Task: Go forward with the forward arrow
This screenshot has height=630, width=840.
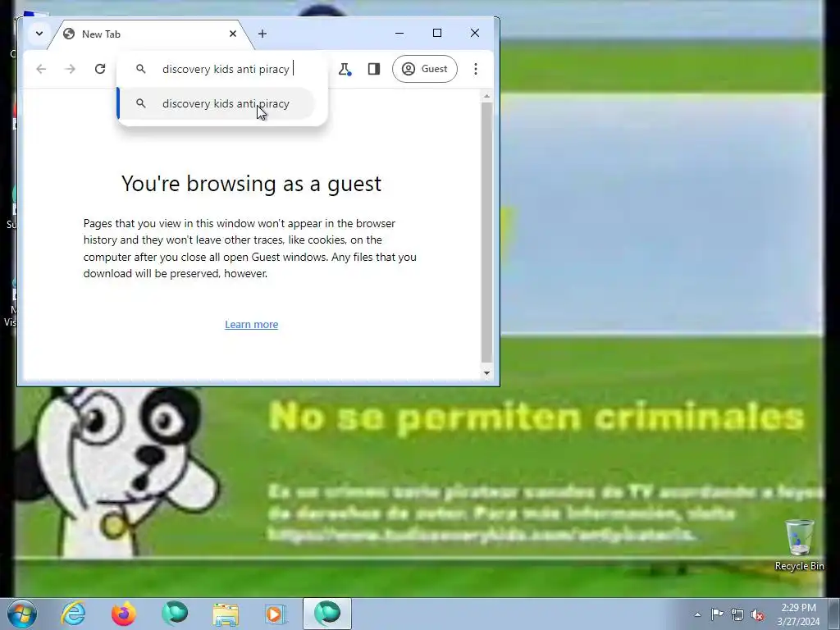Action: pyautogui.click(x=71, y=69)
